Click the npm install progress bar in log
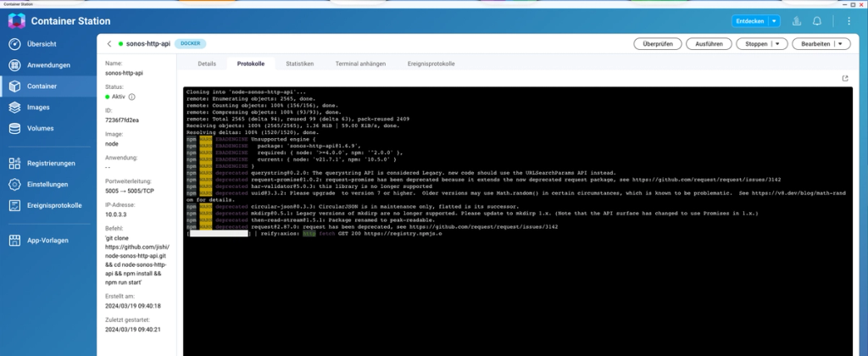 click(x=219, y=234)
